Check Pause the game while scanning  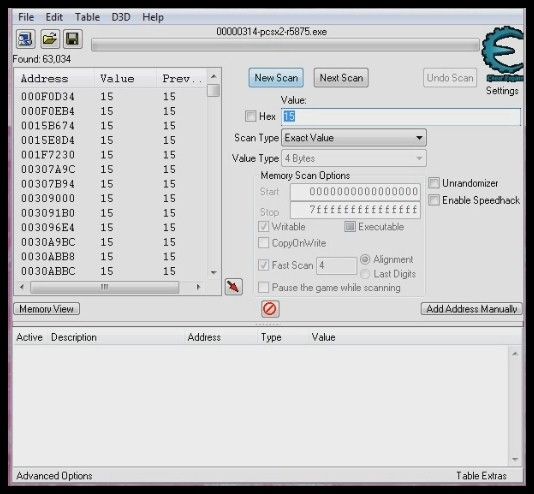[x=263, y=287]
